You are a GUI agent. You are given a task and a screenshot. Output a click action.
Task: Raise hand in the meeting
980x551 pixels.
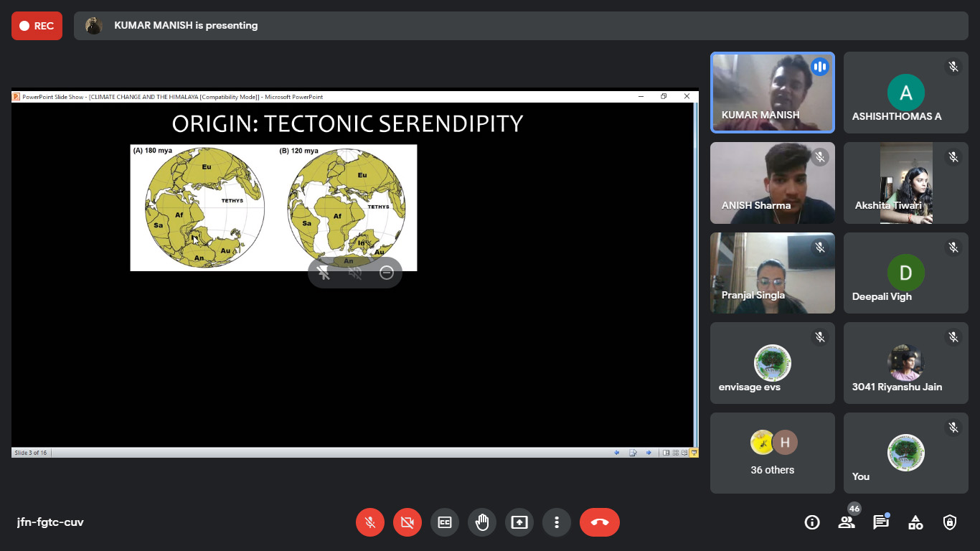pos(482,522)
